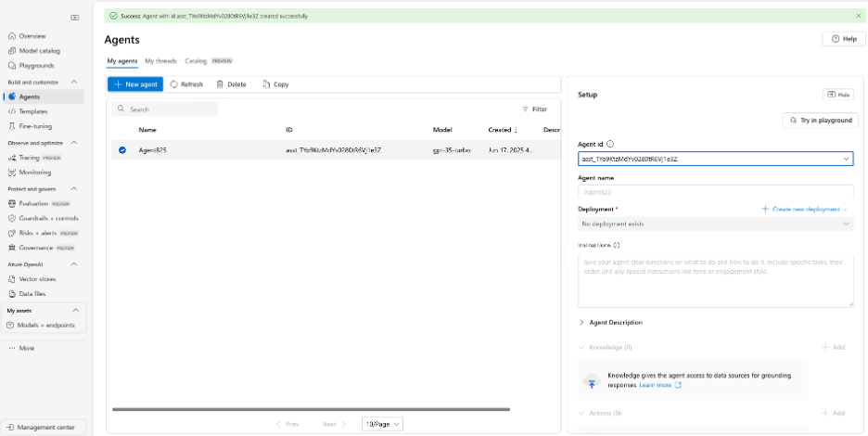Open Evaluation preview page
Image resolution: width=868 pixels, height=436 pixels.
point(39,203)
